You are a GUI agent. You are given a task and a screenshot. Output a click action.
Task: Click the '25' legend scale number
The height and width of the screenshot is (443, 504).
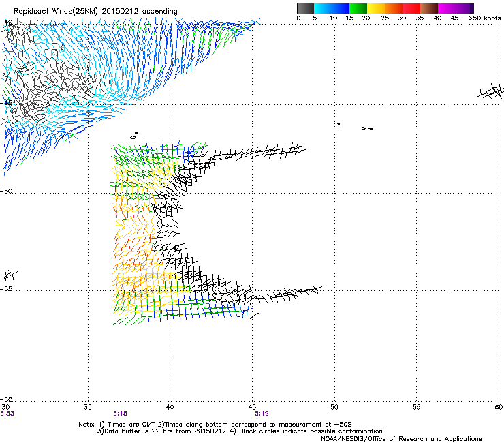[385, 18]
